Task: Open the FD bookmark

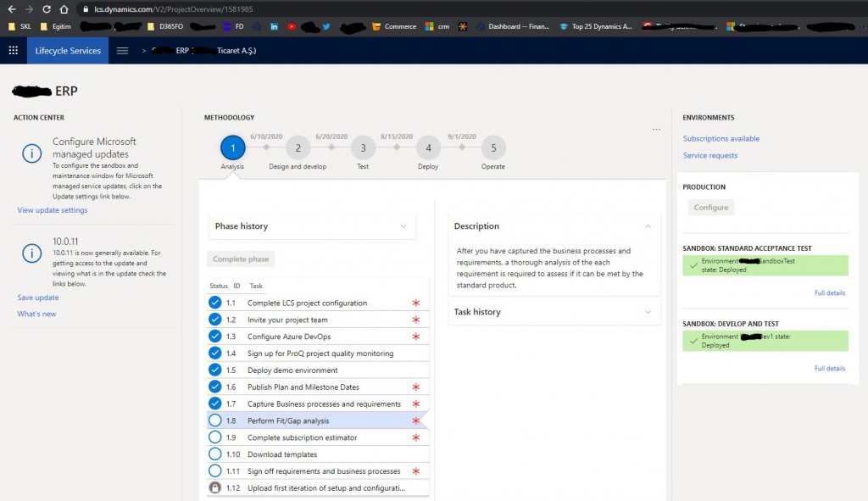Action: tap(233, 26)
